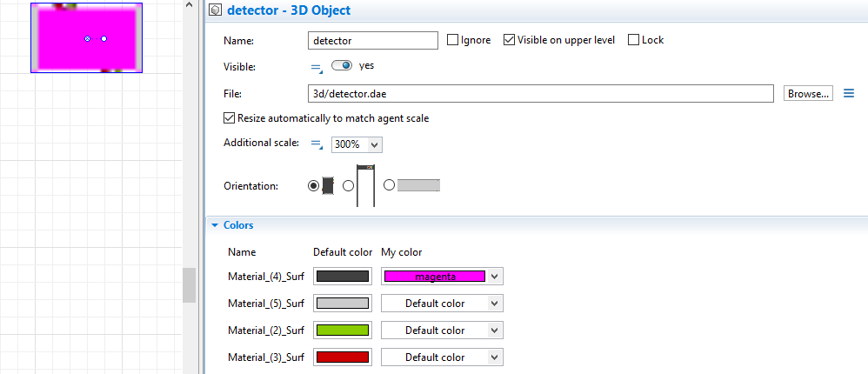Collapse the Colors section

(x=215, y=225)
